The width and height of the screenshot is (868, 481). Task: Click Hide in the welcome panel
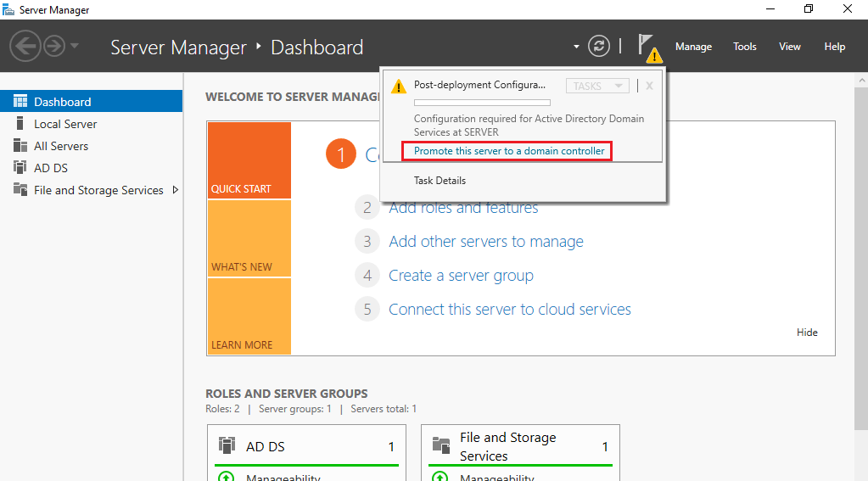click(x=807, y=332)
